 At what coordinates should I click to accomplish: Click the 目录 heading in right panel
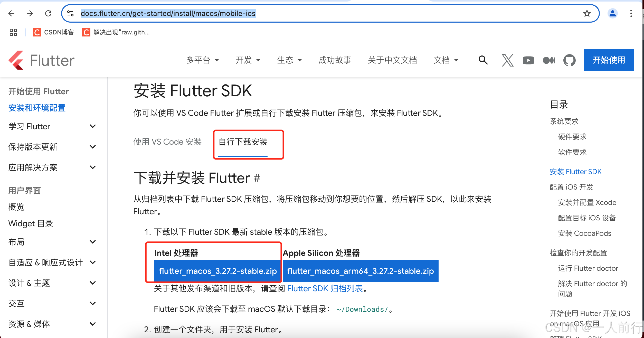(x=559, y=105)
